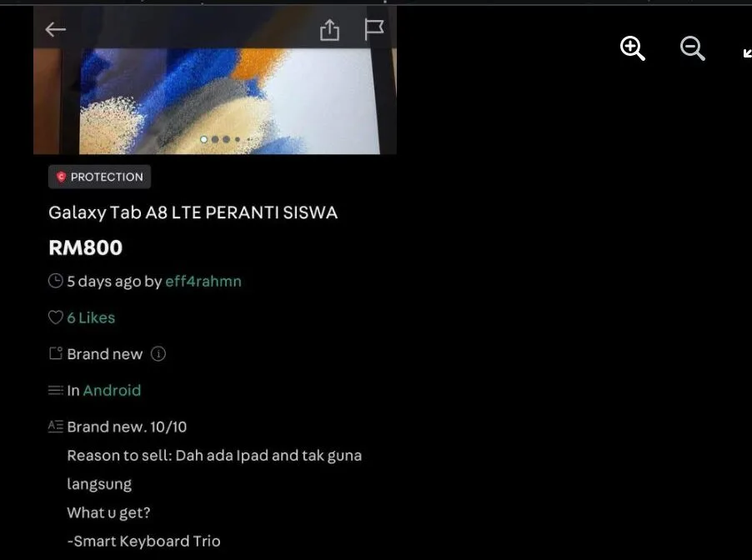Zoom in with the magnifier plus icon
The width and height of the screenshot is (752, 560).
[x=632, y=48]
